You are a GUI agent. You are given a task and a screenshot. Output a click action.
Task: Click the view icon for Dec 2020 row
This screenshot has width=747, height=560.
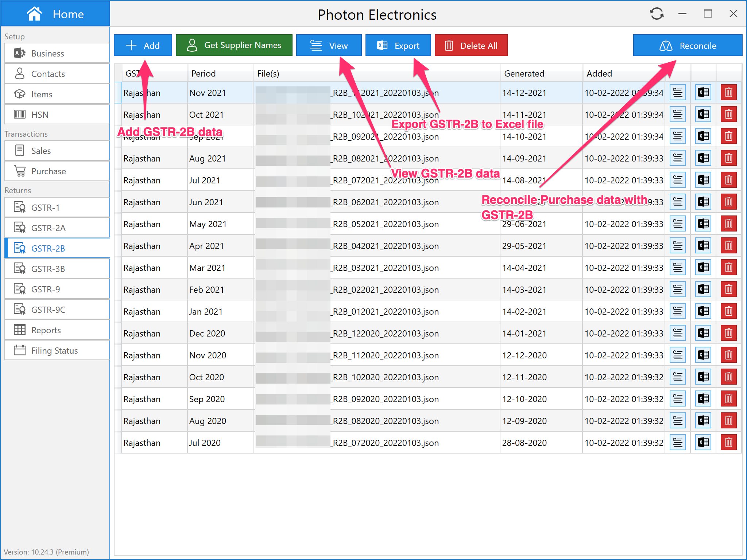pyautogui.click(x=678, y=333)
